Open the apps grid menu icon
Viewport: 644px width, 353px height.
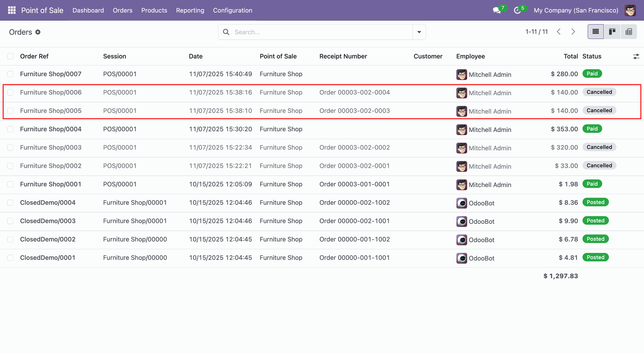pos(12,10)
